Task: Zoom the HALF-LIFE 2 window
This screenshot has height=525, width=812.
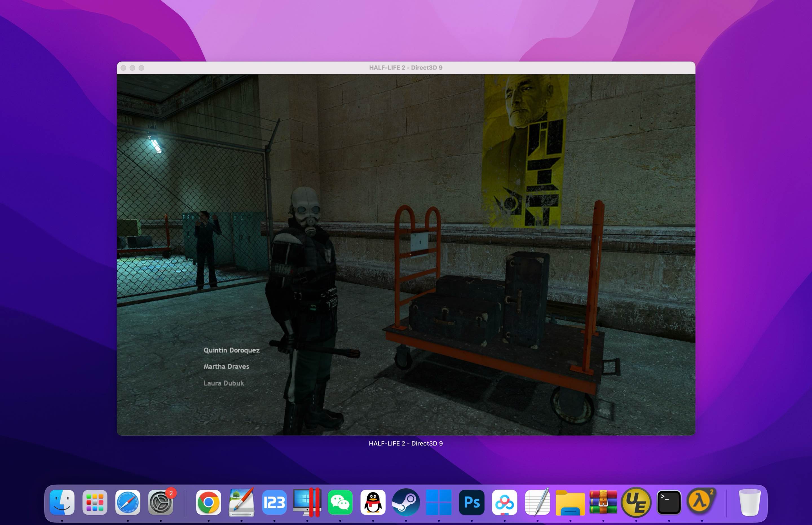Action: click(142, 68)
